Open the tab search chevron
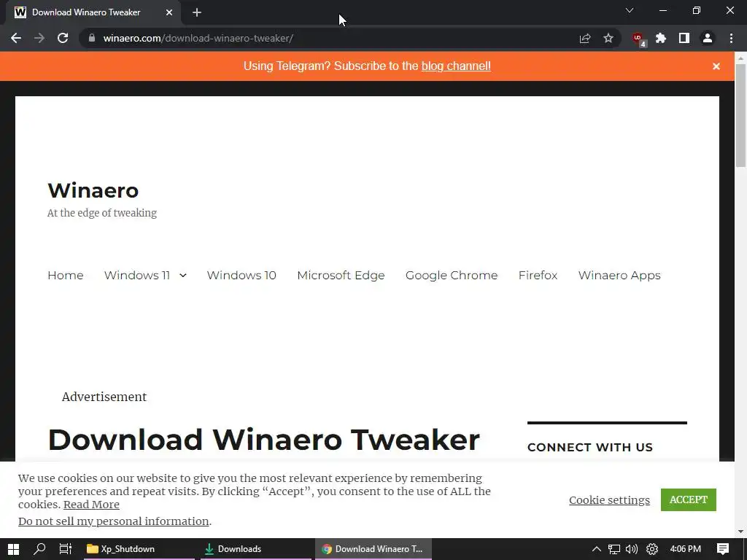Viewport: 747px width, 560px height. click(x=630, y=10)
